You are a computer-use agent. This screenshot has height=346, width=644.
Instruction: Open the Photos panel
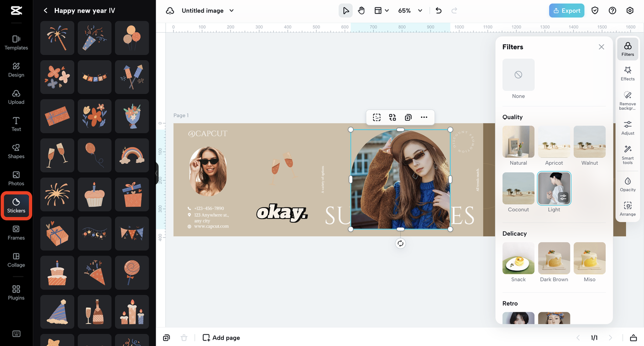(x=16, y=178)
